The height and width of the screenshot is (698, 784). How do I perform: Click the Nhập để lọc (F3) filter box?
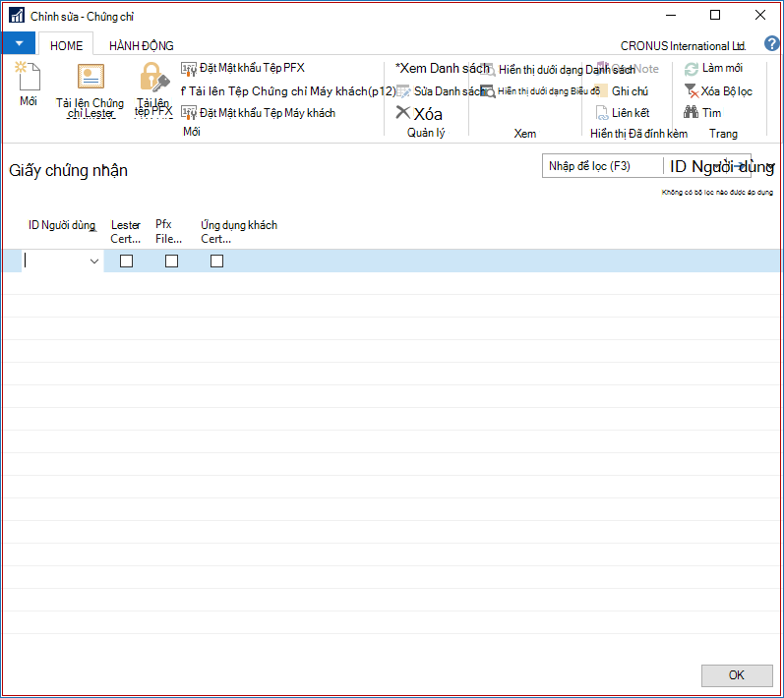point(602,166)
